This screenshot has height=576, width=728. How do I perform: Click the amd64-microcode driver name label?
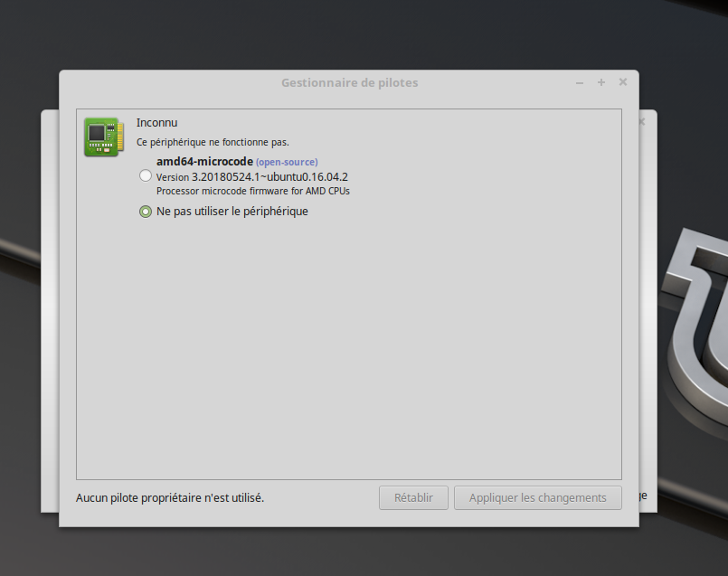tap(204, 161)
